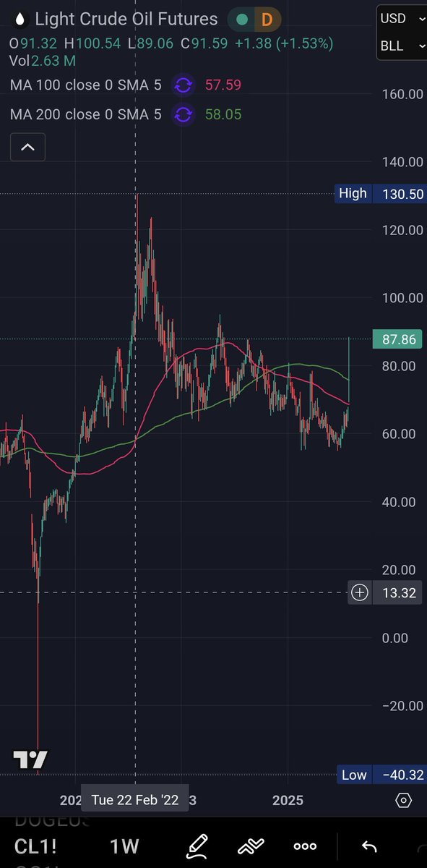Tap the Tue 22 Feb '22 date label
The width and height of the screenshot is (427, 868).
click(x=134, y=801)
